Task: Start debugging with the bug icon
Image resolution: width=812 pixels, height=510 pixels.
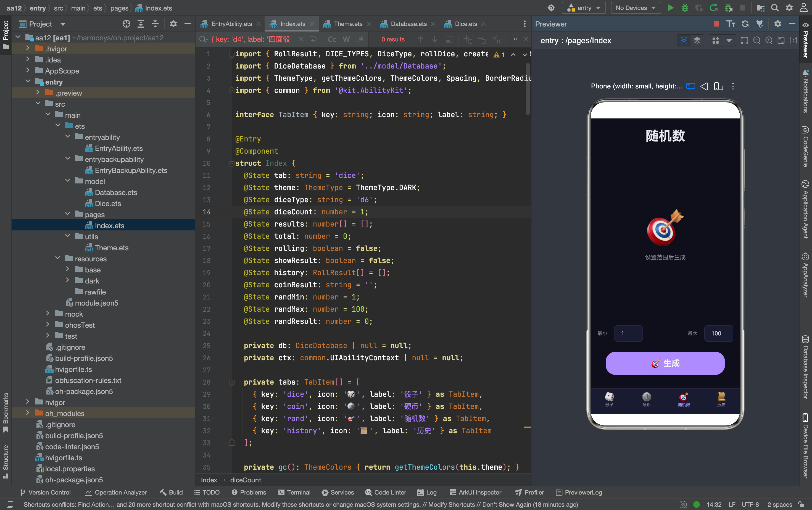Action: tap(684, 8)
